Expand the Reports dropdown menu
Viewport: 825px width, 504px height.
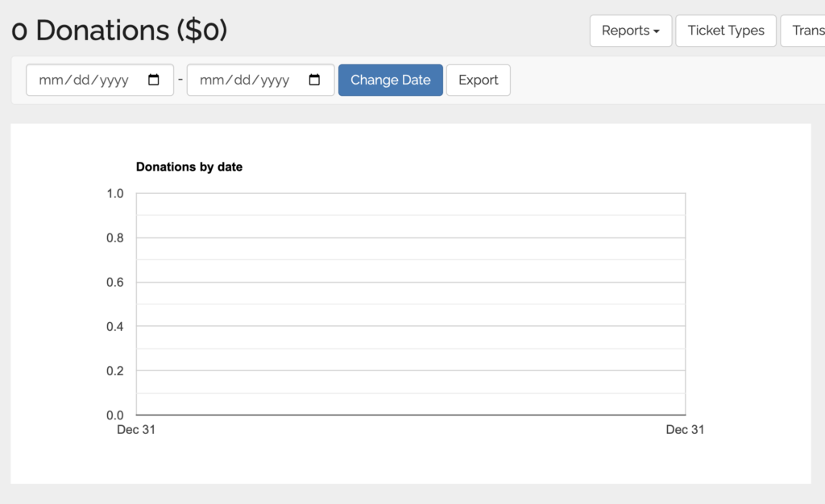[630, 31]
